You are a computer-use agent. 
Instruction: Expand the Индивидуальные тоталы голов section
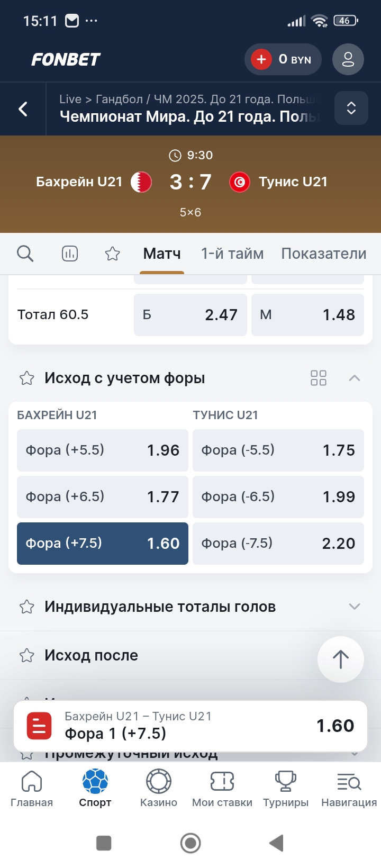pyautogui.click(x=355, y=607)
